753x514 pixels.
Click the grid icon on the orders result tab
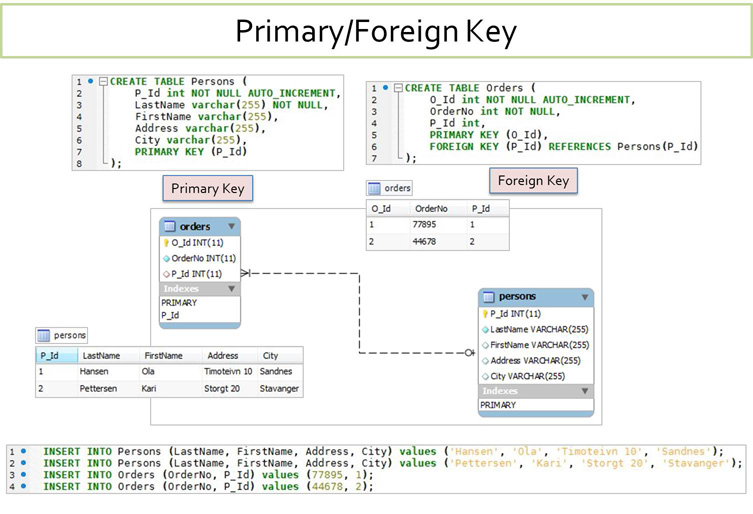tap(374, 188)
